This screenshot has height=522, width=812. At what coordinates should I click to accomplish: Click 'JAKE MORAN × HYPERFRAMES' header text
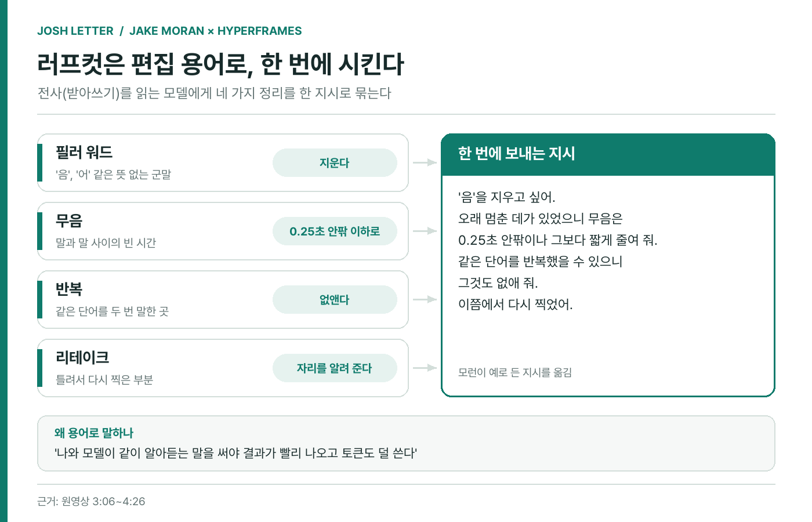(x=216, y=31)
